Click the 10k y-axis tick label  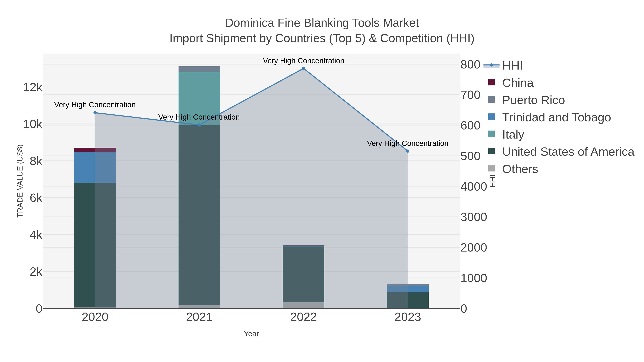(x=33, y=124)
